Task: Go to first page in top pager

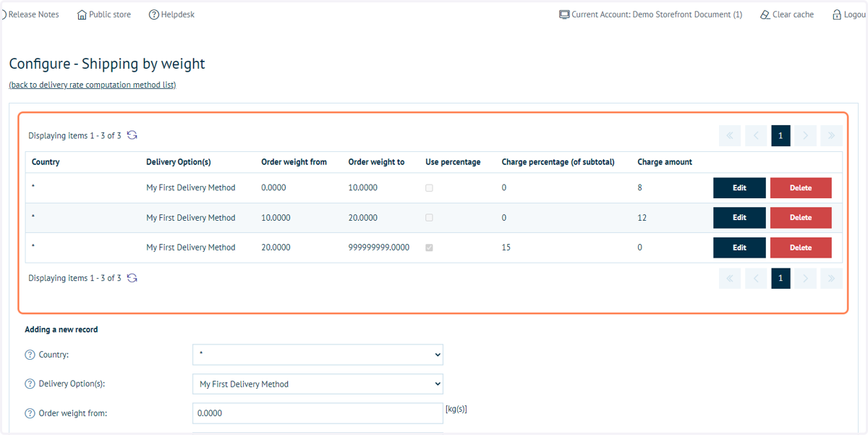Action: [730, 135]
